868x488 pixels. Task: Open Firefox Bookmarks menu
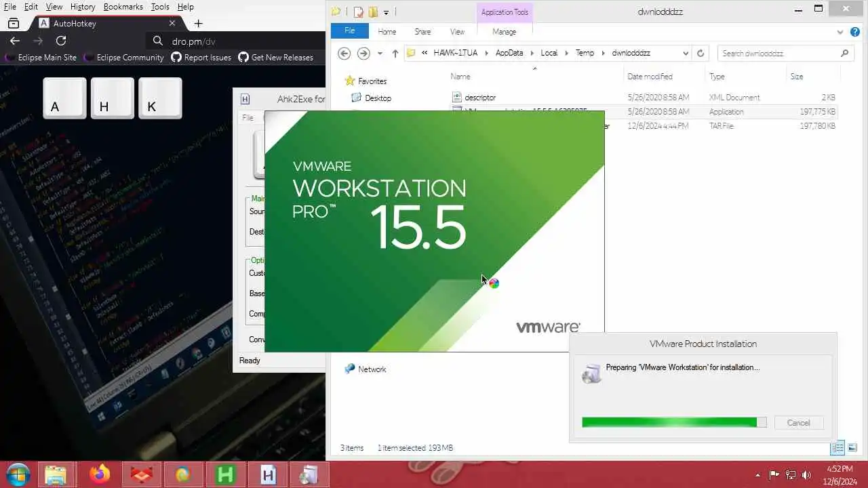click(x=123, y=7)
